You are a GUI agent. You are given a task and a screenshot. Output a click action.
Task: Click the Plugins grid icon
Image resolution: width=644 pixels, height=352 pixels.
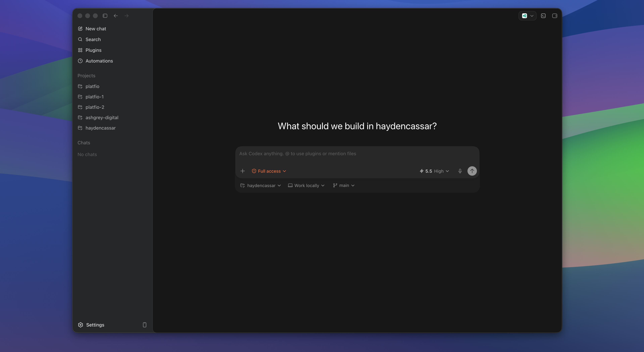tap(80, 50)
